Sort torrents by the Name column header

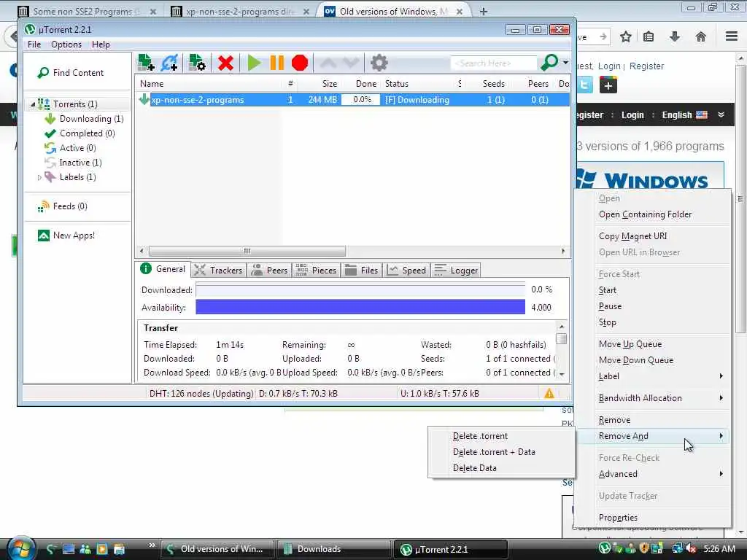(152, 84)
